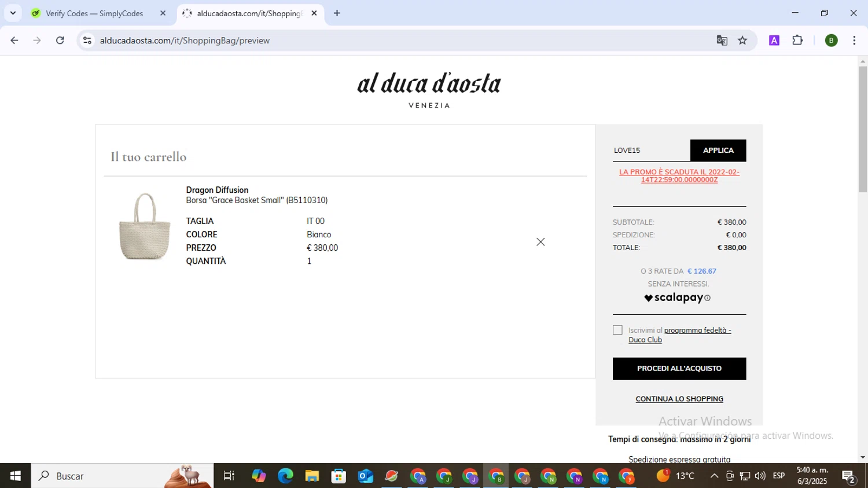Show hidden system tray icons
The height and width of the screenshot is (488, 868).
714,476
